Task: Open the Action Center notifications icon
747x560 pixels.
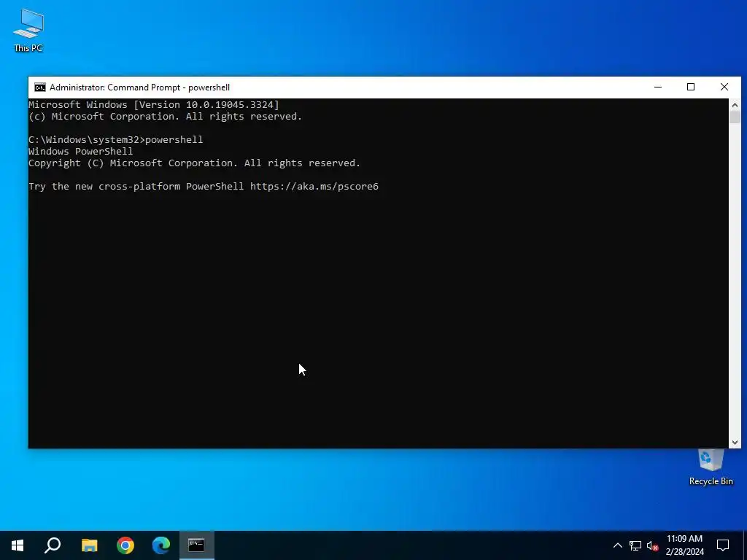Action: pyautogui.click(x=723, y=545)
